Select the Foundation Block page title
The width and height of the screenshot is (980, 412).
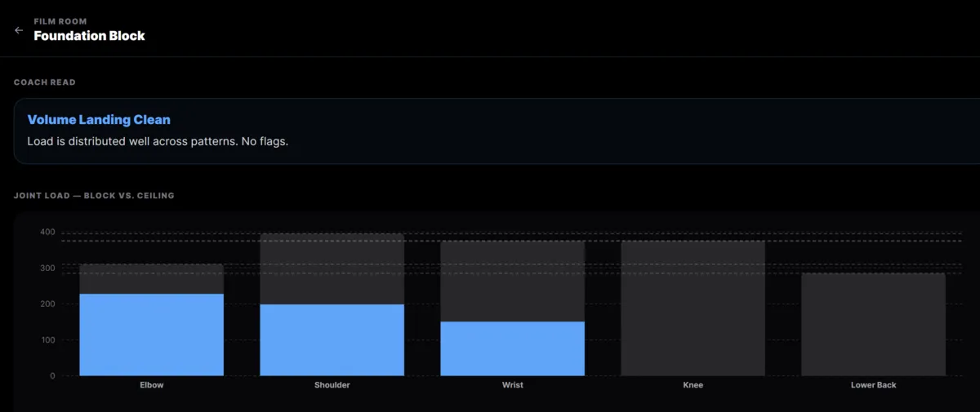pos(89,36)
